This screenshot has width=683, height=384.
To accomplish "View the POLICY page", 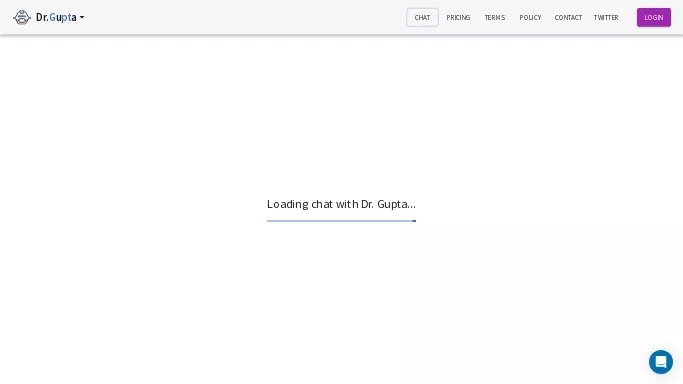I will [530, 17].
